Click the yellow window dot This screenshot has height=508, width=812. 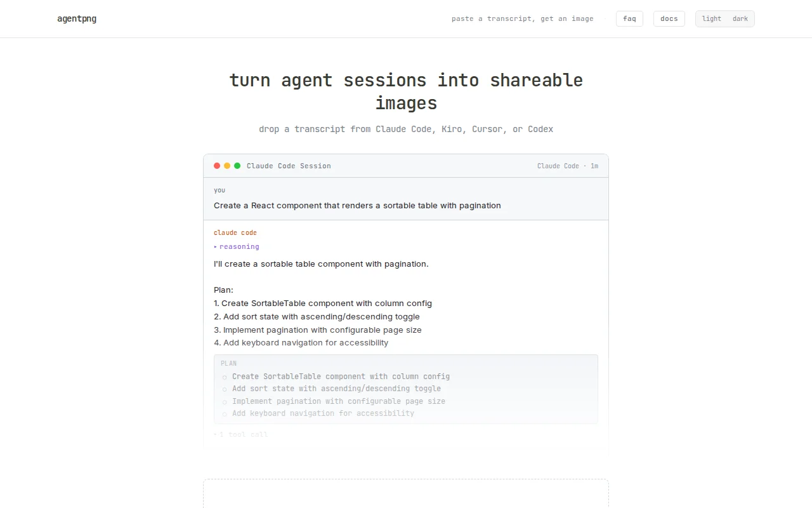click(x=227, y=166)
